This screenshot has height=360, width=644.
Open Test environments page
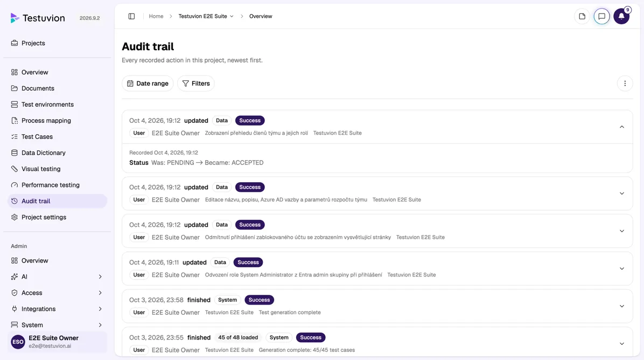[x=58, y=105]
